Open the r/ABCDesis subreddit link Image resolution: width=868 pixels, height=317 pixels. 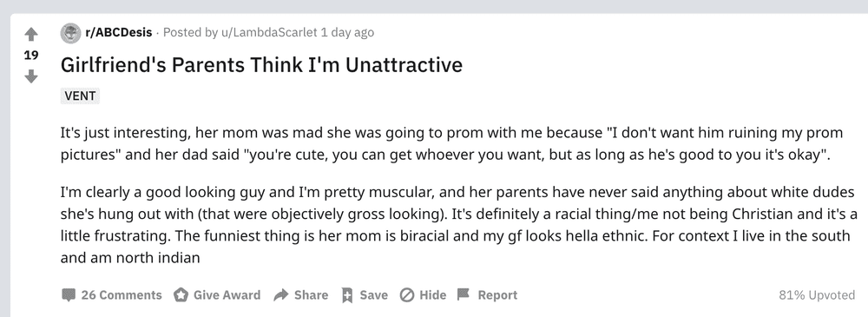(118, 32)
